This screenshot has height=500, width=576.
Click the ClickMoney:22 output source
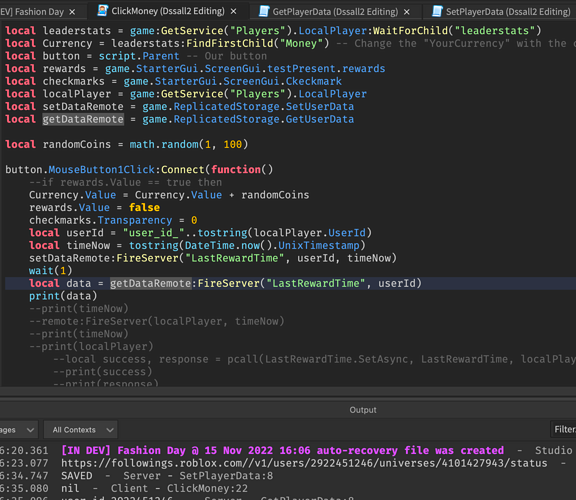[x=207, y=488]
